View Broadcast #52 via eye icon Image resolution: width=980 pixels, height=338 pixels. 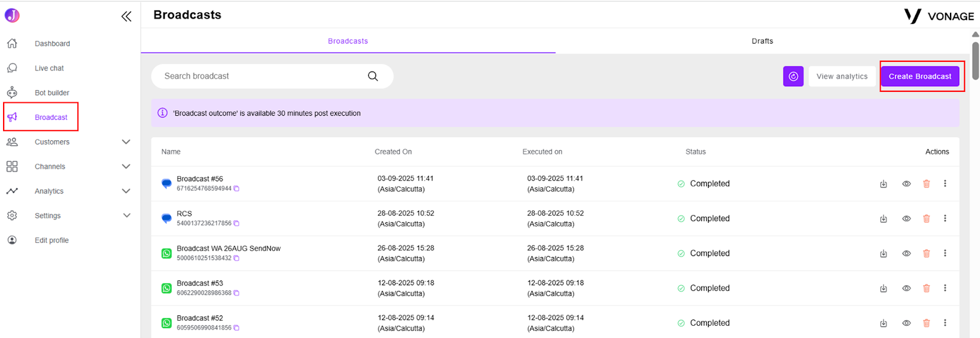pos(907,323)
